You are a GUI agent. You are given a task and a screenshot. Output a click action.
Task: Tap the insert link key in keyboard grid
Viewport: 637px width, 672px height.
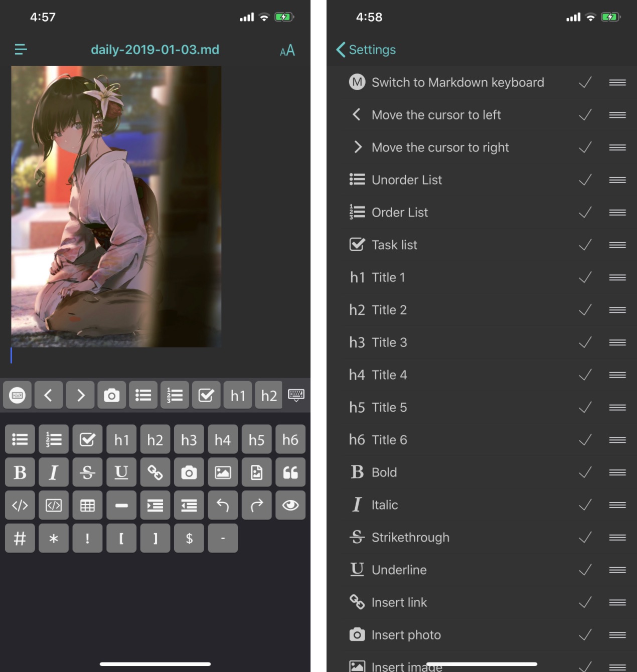(x=155, y=472)
